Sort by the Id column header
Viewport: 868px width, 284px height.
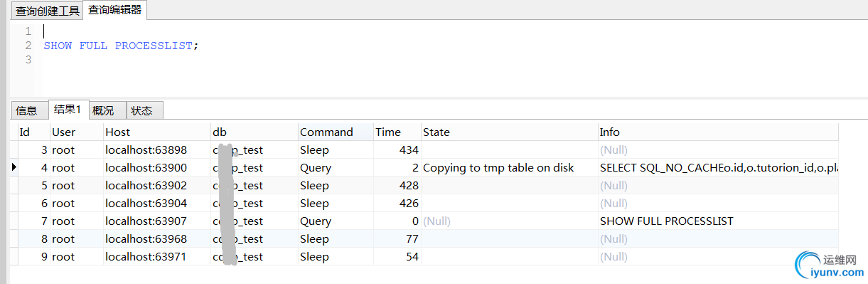pos(33,132)
